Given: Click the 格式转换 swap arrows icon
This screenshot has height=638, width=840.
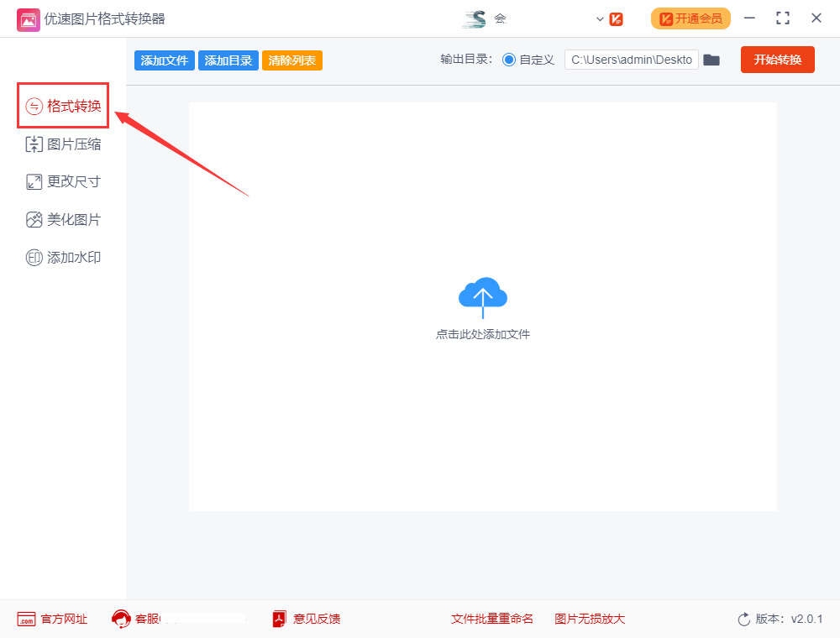Looking at the screenshot, I should click(x=34, y=106).
